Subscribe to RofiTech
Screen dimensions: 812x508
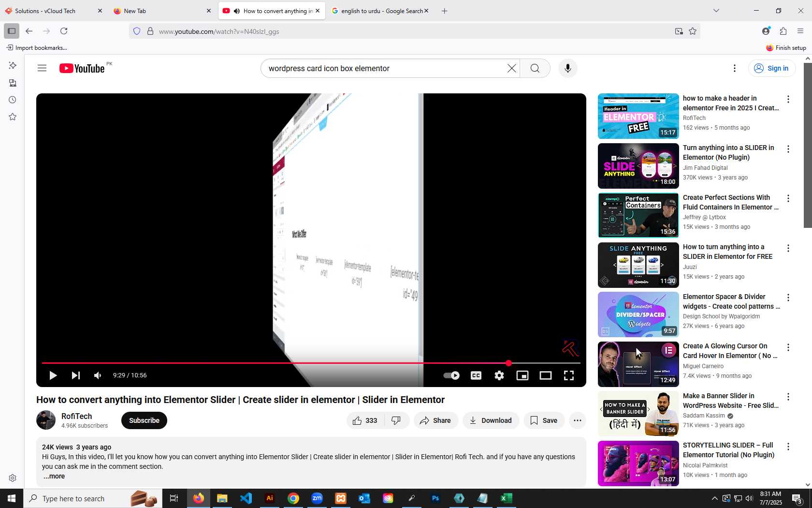tap(144, 420)
